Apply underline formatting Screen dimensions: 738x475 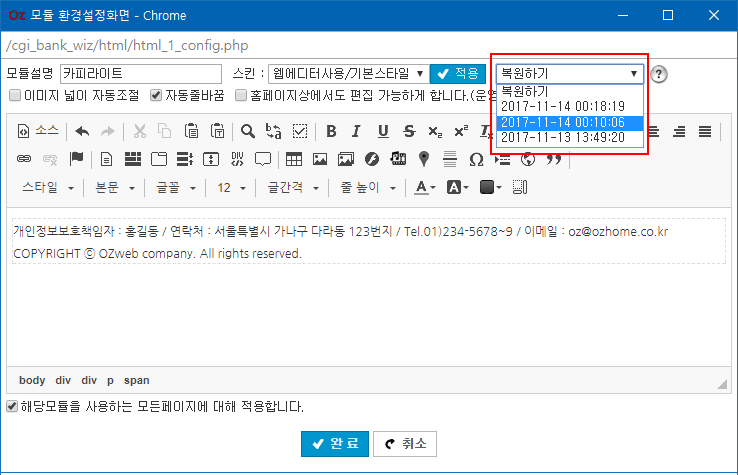tap(383, 131)
